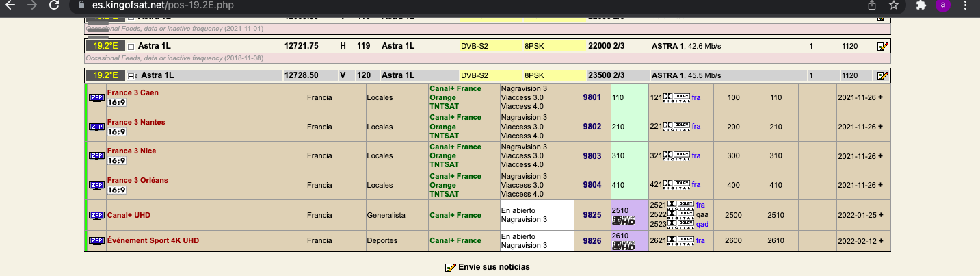Click edit icon on 12728.50 transponder row
Viewport: 980px width, 276px height.
tap(882, 75)
